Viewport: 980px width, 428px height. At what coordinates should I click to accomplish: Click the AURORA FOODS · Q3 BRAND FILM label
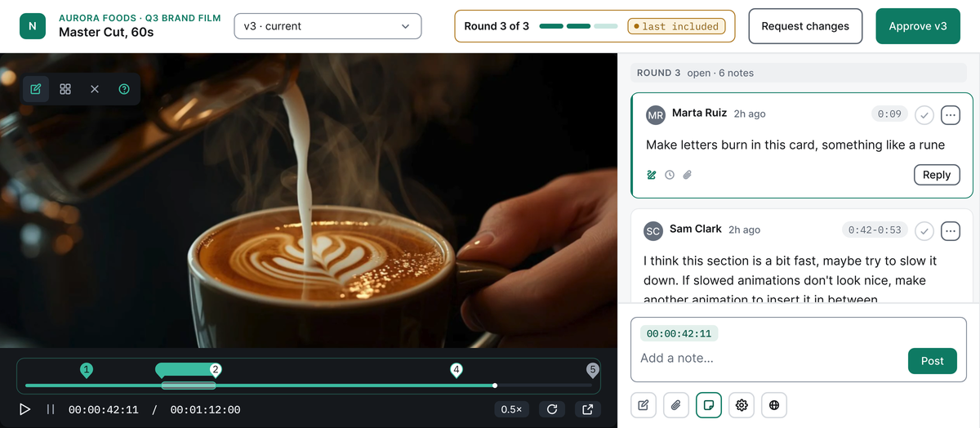pos(140,18)
